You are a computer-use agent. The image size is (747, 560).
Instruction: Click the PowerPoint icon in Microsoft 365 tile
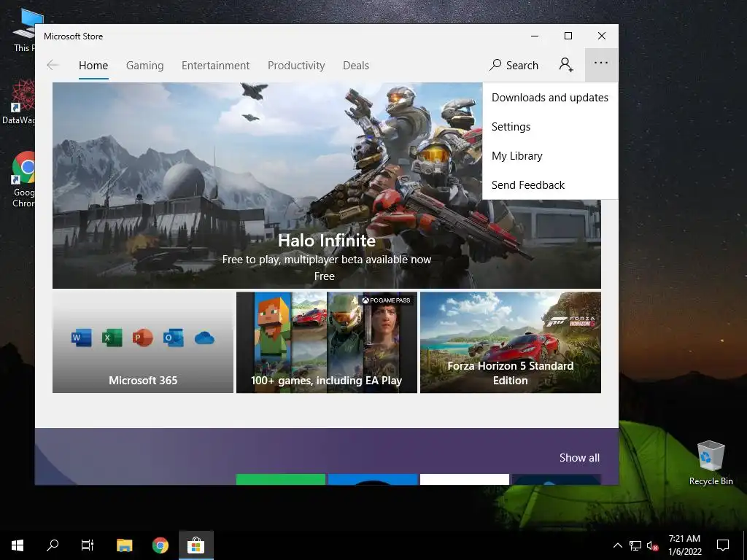142,338
